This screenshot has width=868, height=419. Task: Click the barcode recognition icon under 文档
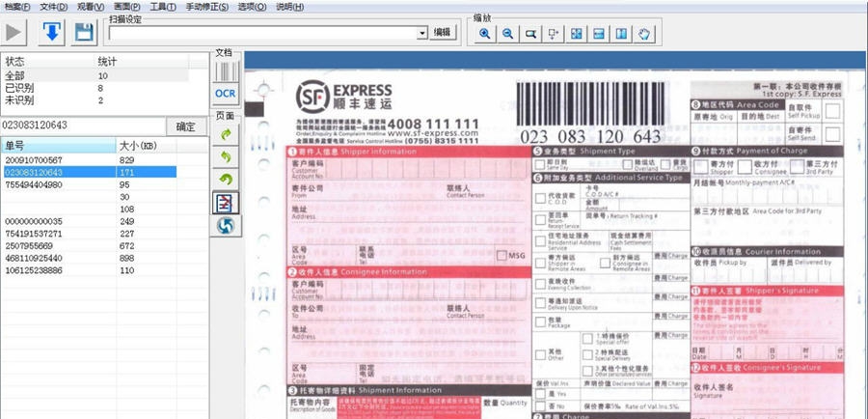point(226,71)
